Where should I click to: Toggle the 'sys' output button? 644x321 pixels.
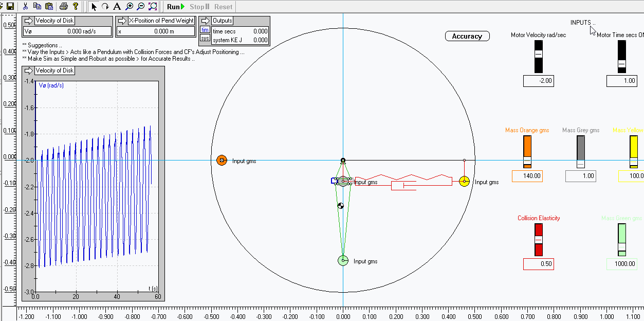205,39
